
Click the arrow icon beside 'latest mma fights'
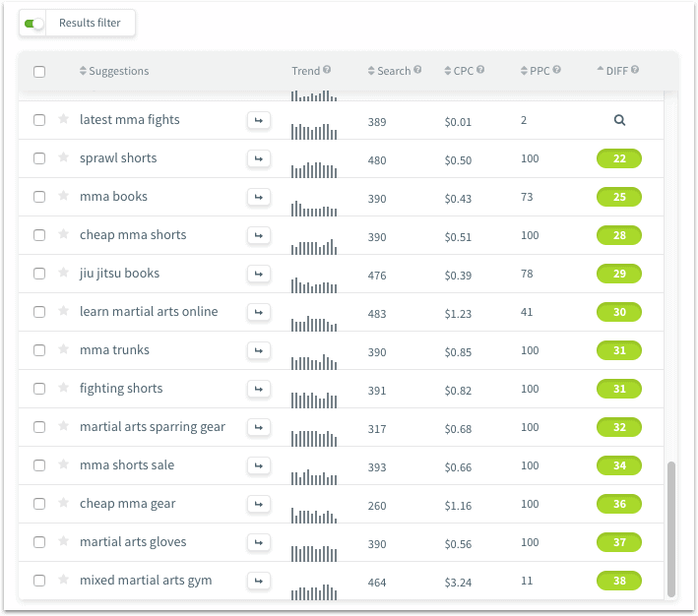258,120
